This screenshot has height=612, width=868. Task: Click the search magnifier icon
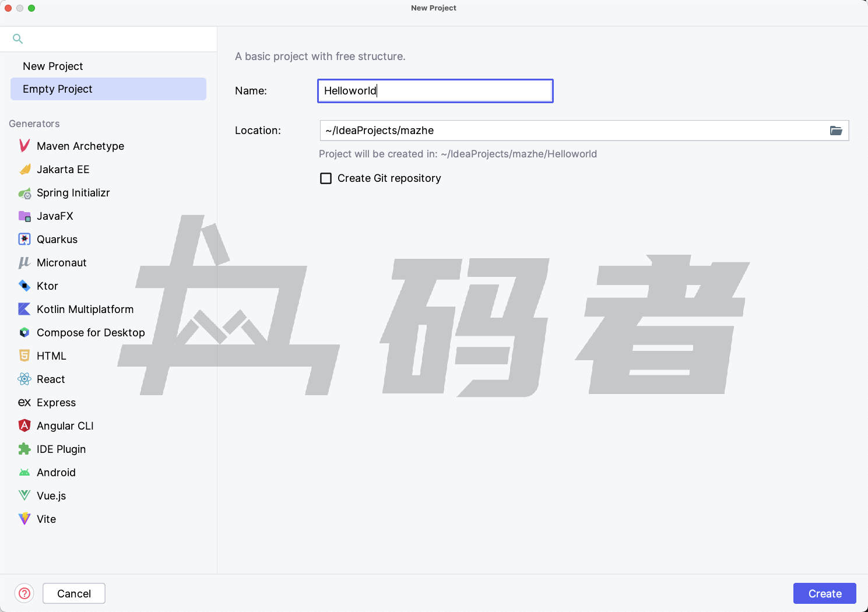tap(18, 39)
